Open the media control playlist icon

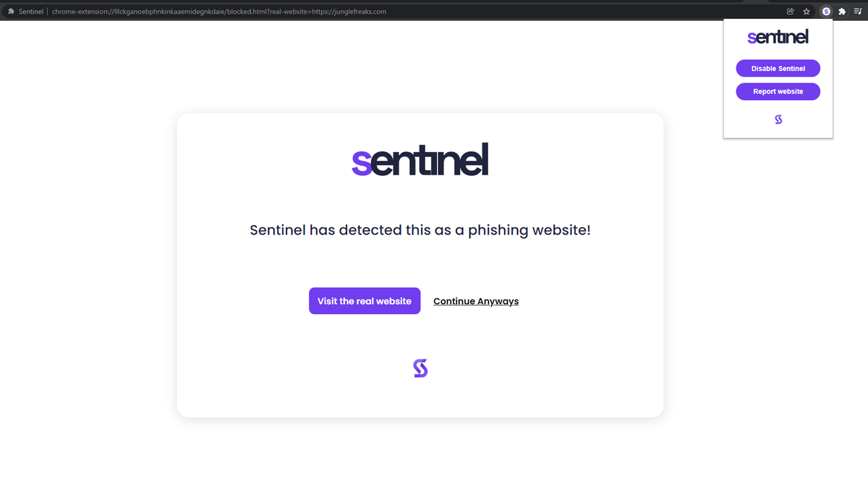(x=858, y=12)
